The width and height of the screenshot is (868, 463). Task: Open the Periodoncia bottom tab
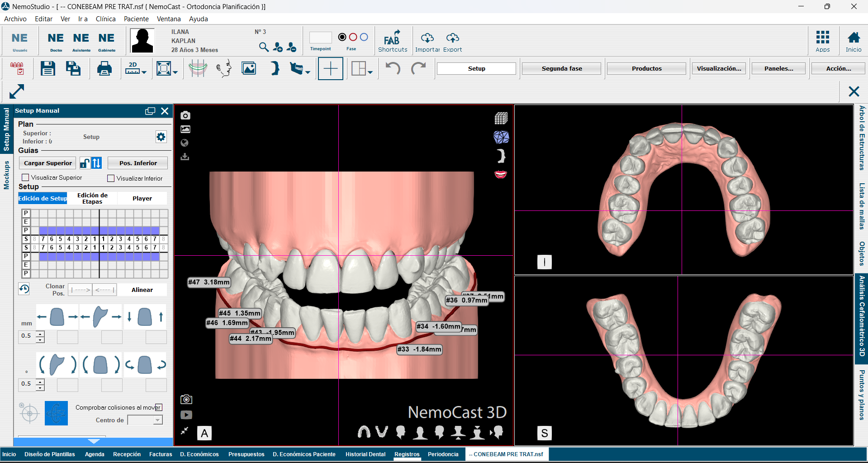pos(443,454)
